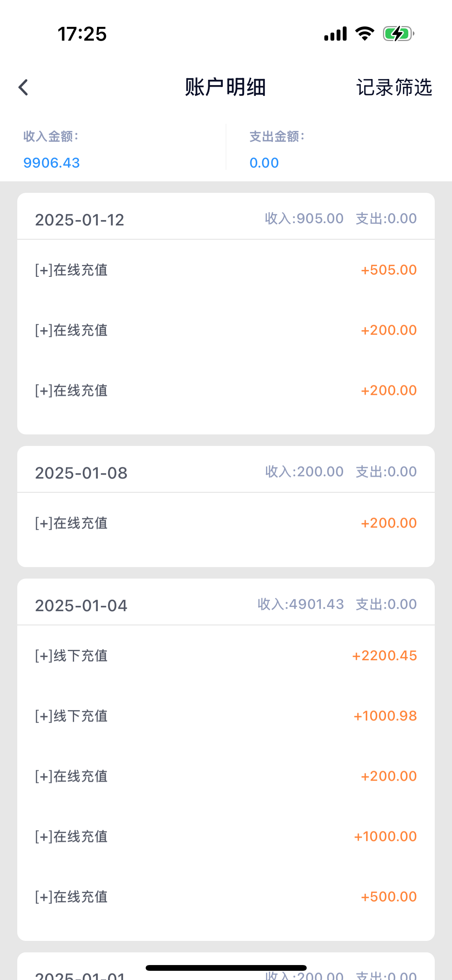The width and height of the screenshot is (452, 980).
Task: Tap 收入:4901.43 summary for 2025-01-04
Action: (301, 604)
